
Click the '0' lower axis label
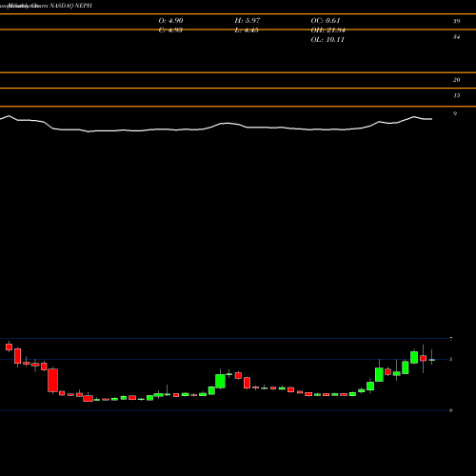coord(450,410)
